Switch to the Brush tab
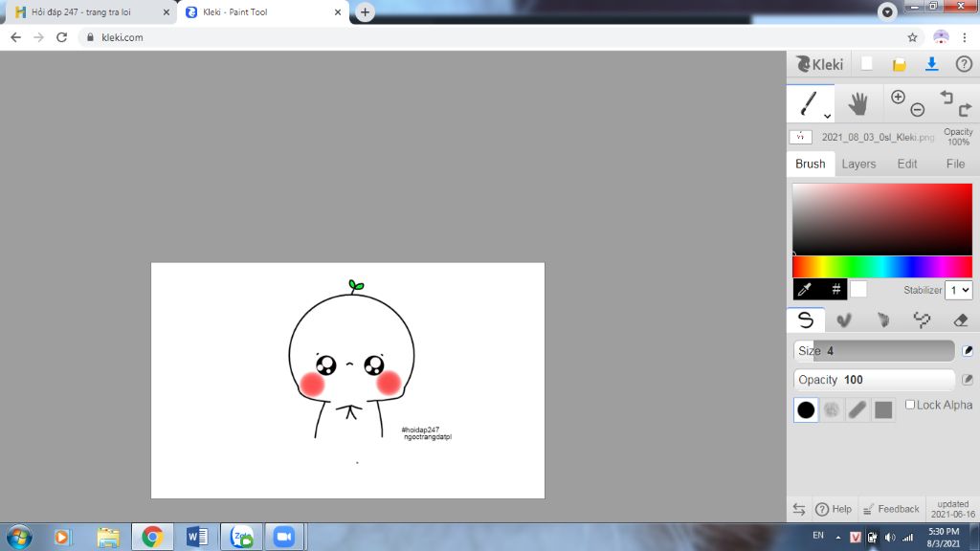980x551 pixels. coord(811,164)
